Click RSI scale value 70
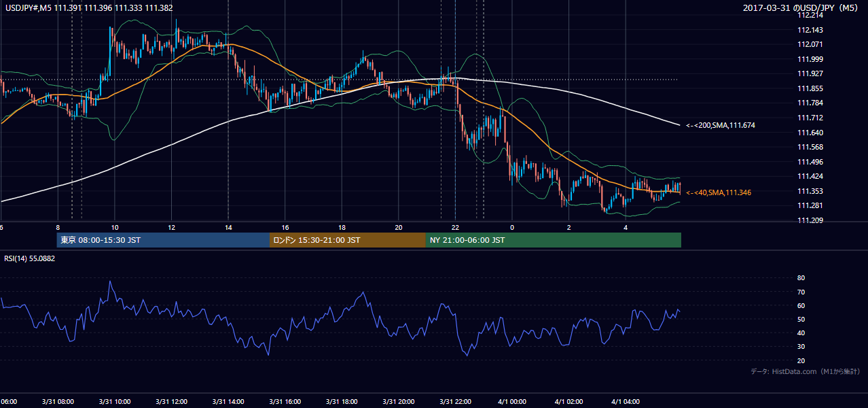The width and height of the screenshot is (868, 408). click(801, 292)
